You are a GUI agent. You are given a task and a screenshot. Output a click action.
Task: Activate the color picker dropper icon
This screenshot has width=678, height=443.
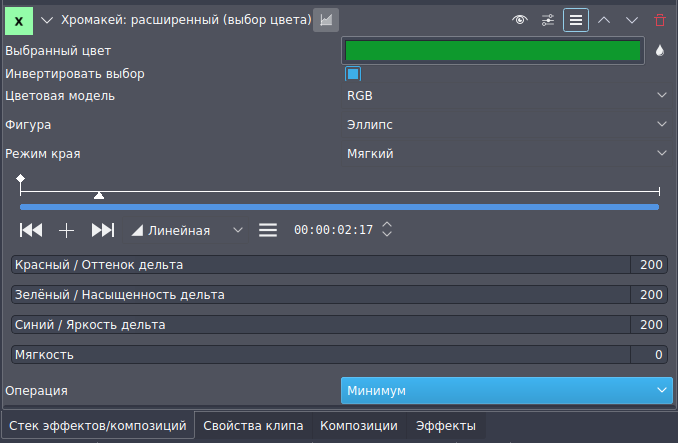(x=660, y=50)
